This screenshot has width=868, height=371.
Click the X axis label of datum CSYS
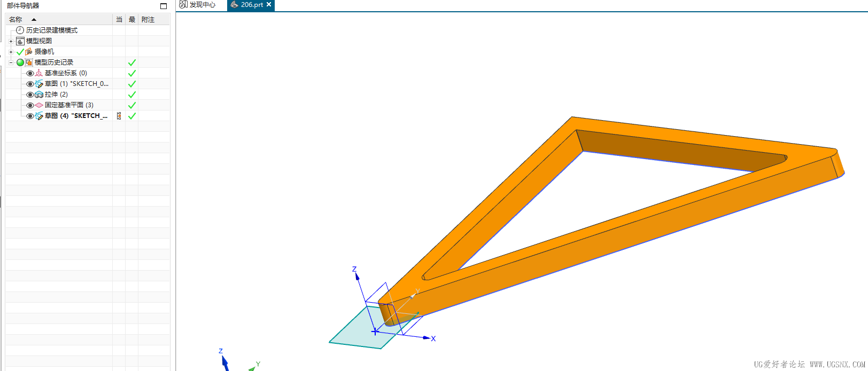tap(433, 338)
